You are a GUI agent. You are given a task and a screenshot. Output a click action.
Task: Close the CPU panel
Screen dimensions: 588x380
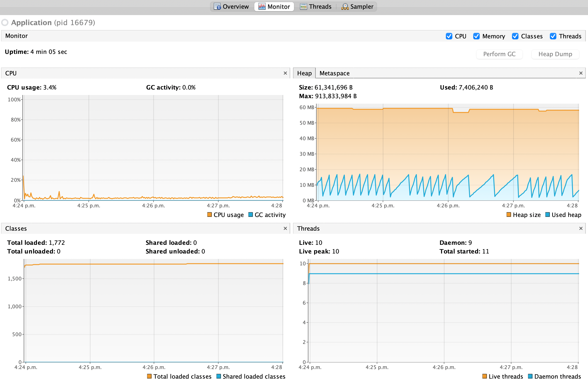(285, 73)
